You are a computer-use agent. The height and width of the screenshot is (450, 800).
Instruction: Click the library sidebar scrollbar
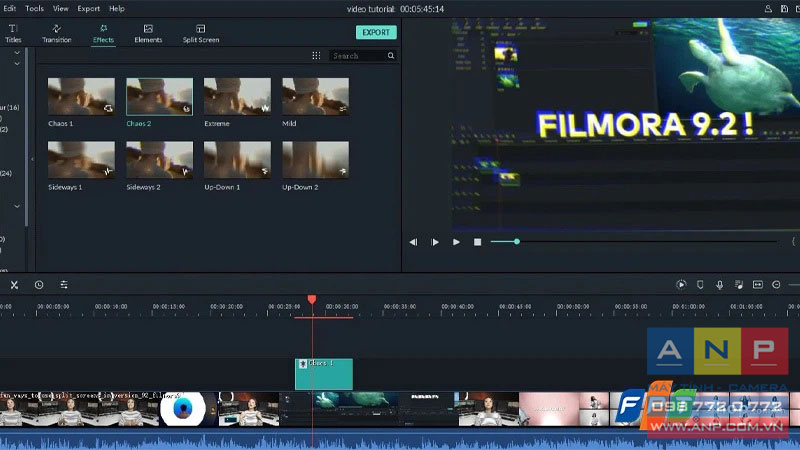point(27,138)
